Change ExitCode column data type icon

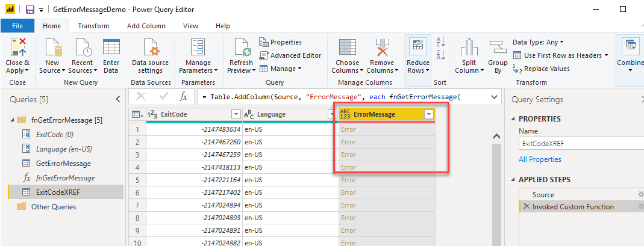pyautogui.click(x=152, y=114)
